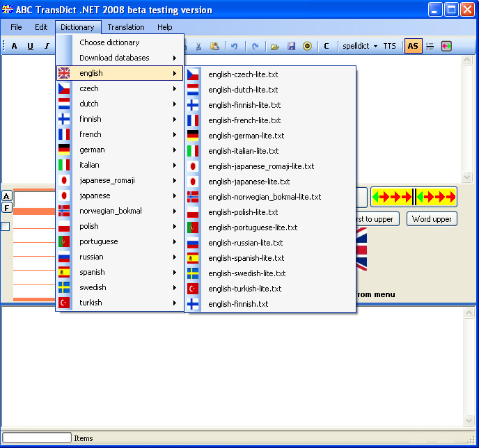Image resolution: width=479 pixels, height=448 pixels.
Task: Click the bold A formatting icon
Action: [14, 46]
